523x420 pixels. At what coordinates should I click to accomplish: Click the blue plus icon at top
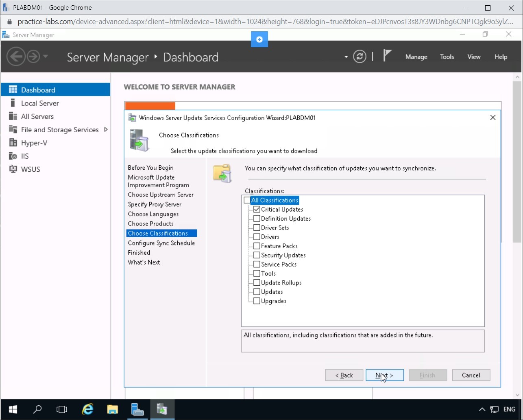click(x=259, y=39)
